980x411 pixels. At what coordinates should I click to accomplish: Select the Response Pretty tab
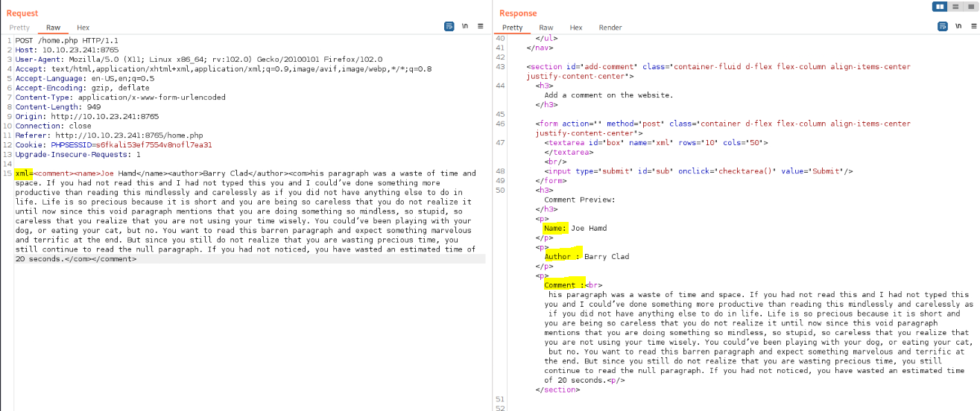[x=513, y=28]
